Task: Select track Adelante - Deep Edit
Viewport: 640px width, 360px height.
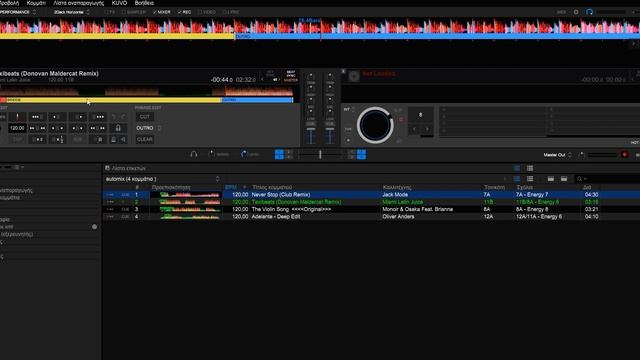Action: pos(276,217)
